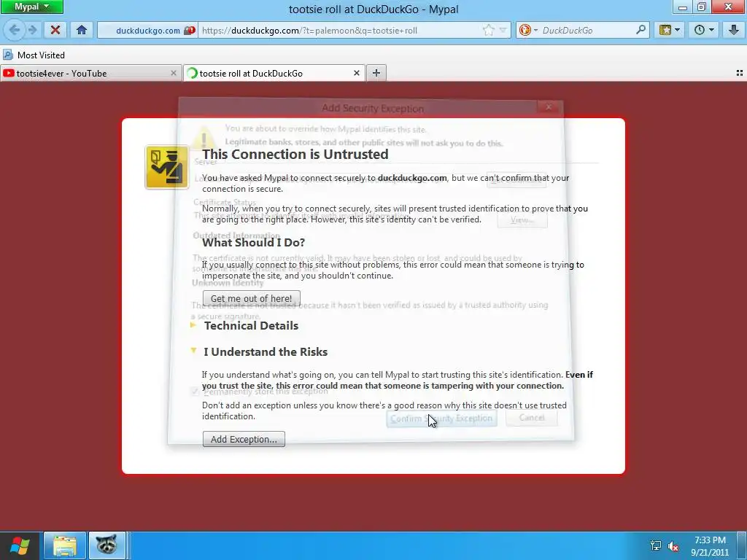Open the Mypal application menu
The width and height of the screenshot is (747, 560).
(31, 7)
